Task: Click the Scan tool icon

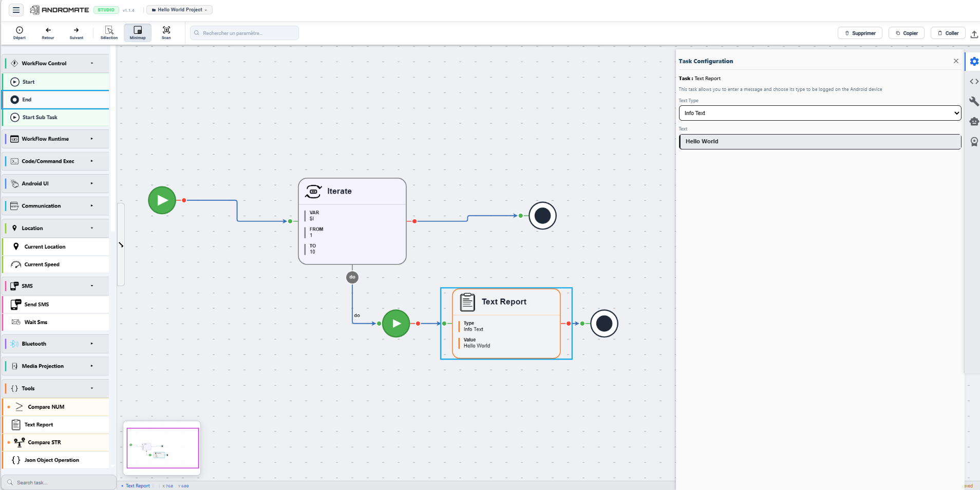Action: (166, 33)
